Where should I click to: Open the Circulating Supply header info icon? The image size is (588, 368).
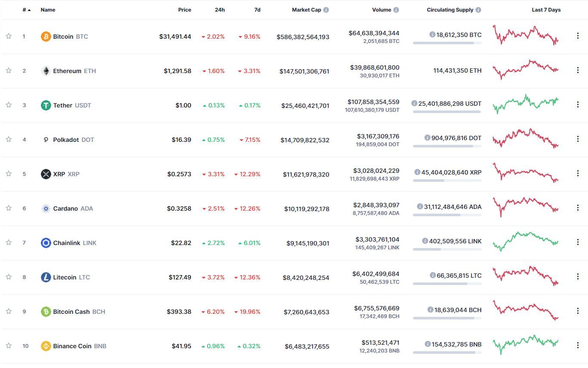click(x=478, y=10)
